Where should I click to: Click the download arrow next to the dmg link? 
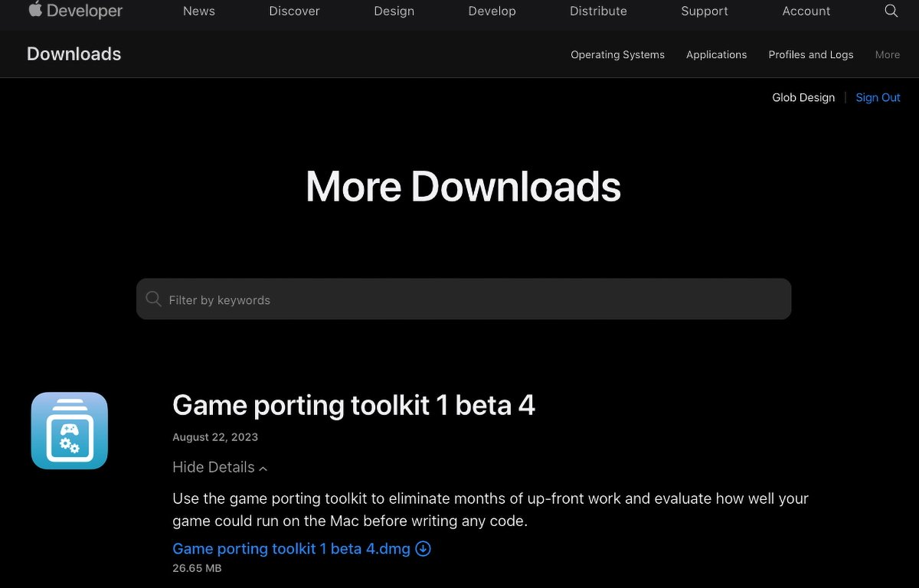pyautogui.click(x=423, y=548)
